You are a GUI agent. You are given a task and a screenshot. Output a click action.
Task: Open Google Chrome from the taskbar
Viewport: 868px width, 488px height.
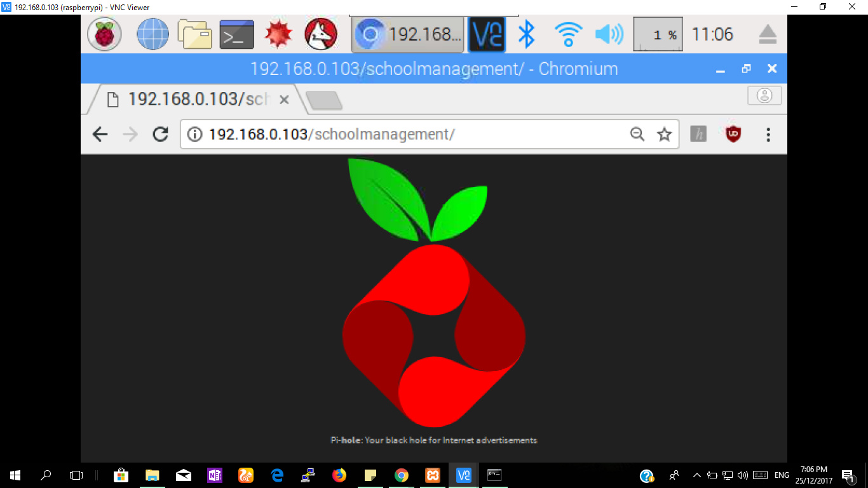(x=402, y=475)
